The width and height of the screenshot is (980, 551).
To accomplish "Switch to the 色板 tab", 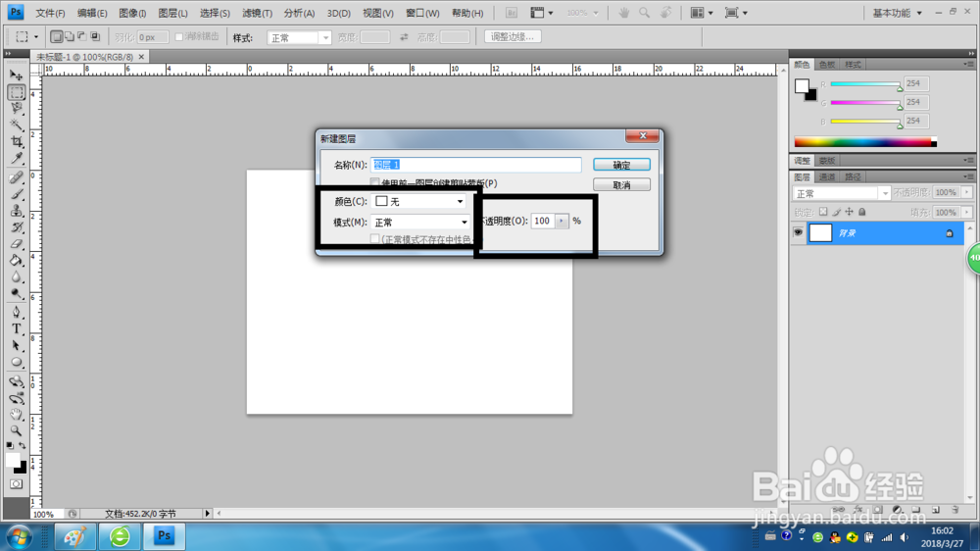I will click(x=827, y=65).
